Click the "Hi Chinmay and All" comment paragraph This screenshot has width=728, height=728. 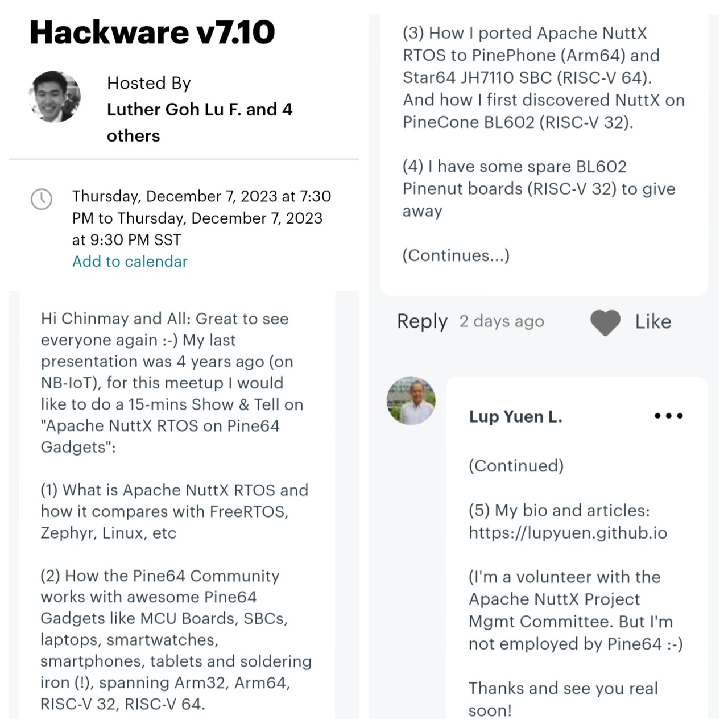(x=171, y=383)
